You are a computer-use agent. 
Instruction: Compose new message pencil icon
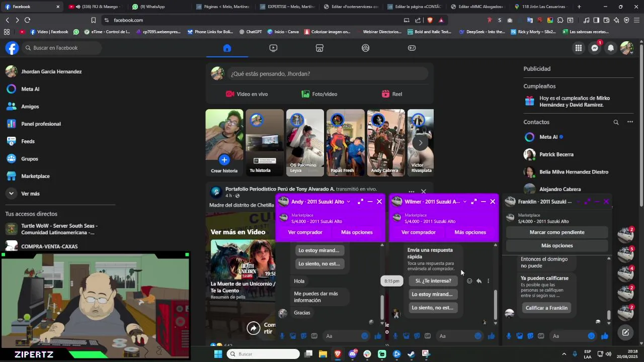pos(625,332)
